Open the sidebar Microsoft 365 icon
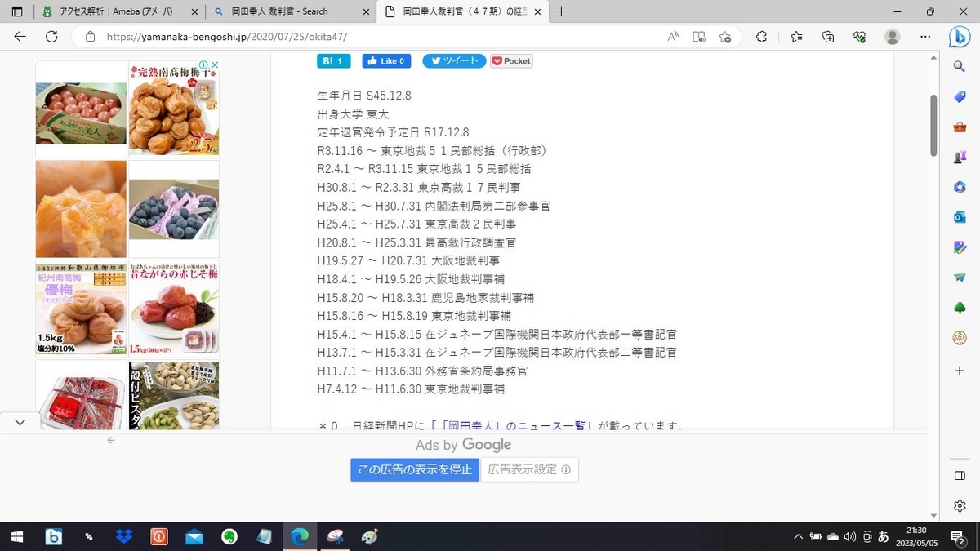The image size is (980, 551). pyautogui.click(x=960, y=187)
